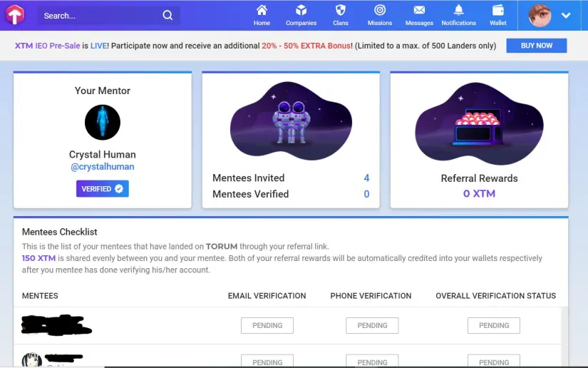The width and height of the screenshot is (588, 368).
Task: Click the user profile avatar
Action: 540,16
